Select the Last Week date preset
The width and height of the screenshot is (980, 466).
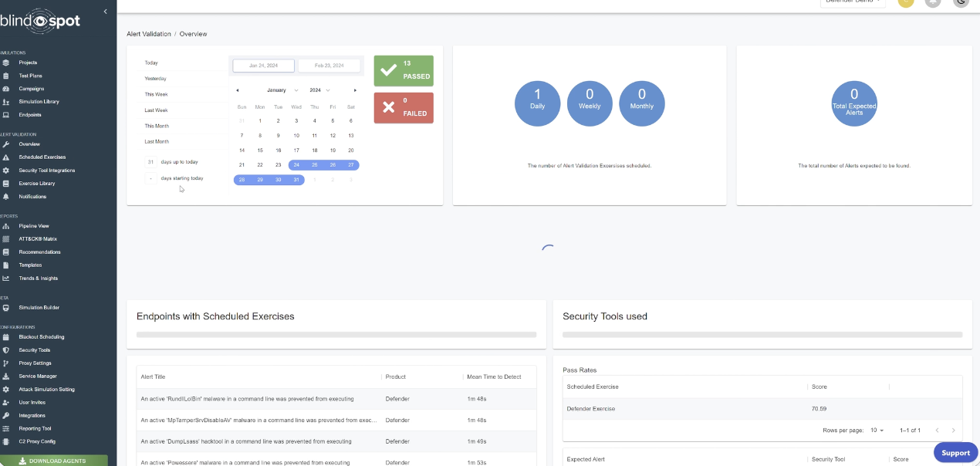(x=157, y=110)
